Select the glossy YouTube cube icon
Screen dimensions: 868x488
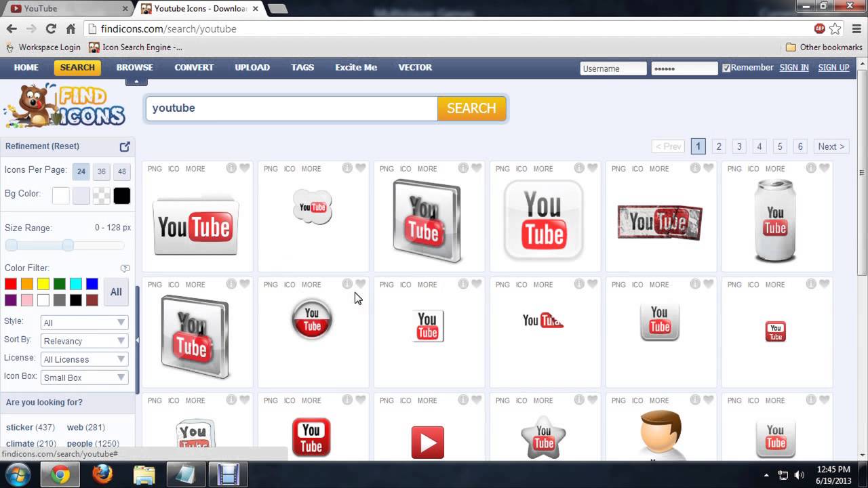coord(195,337)
